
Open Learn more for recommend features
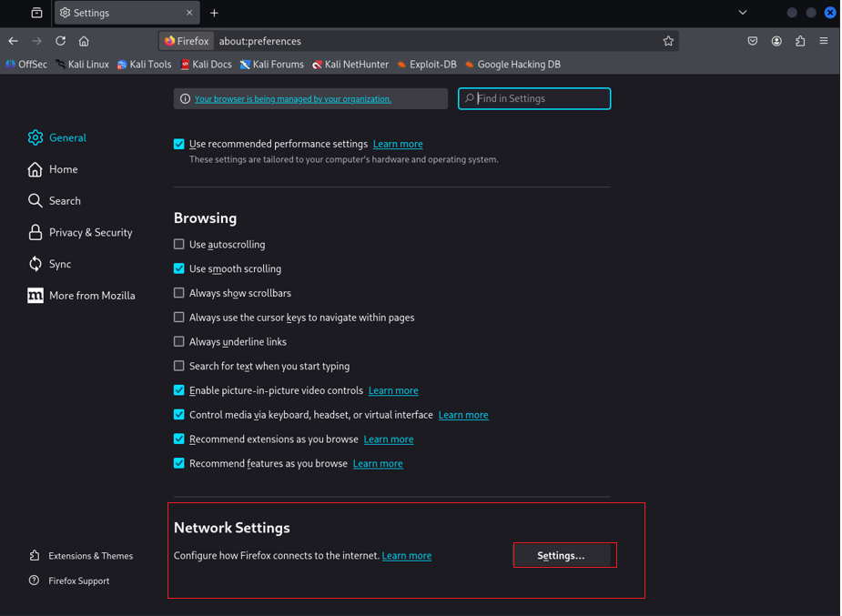point(378,464)
